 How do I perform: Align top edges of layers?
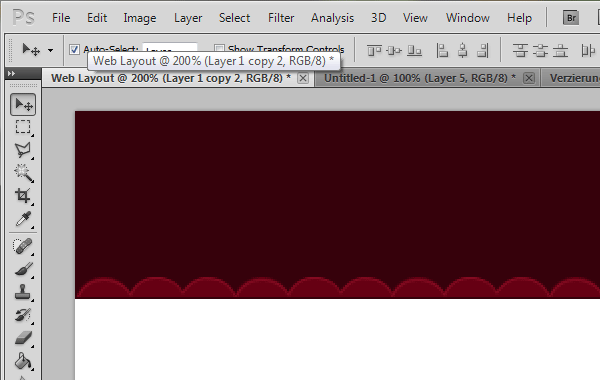coord(374,50)
